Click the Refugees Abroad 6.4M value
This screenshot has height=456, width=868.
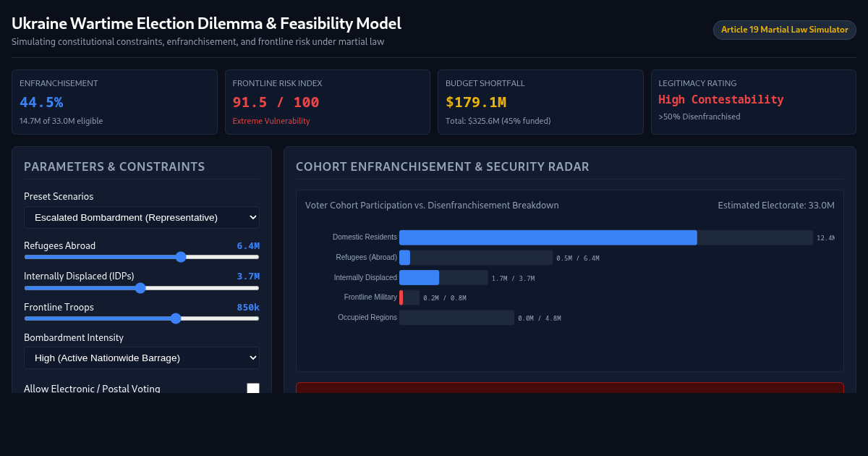(x=248, y=246)
